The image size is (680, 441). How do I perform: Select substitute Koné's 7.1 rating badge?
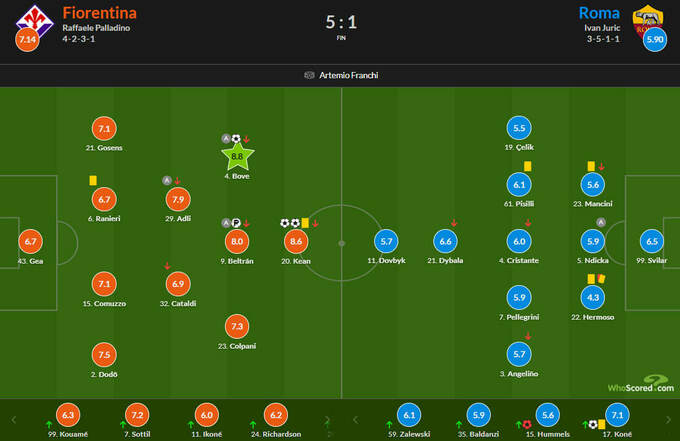(x=616, y=416)
